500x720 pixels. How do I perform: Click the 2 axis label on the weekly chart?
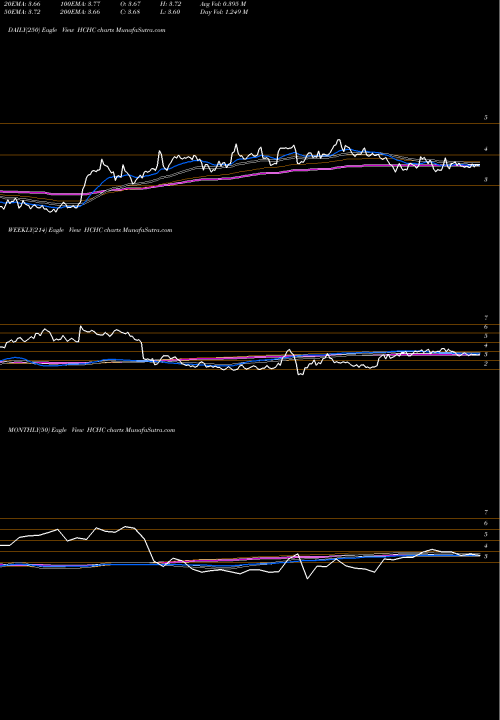click(x=486, y=364)
